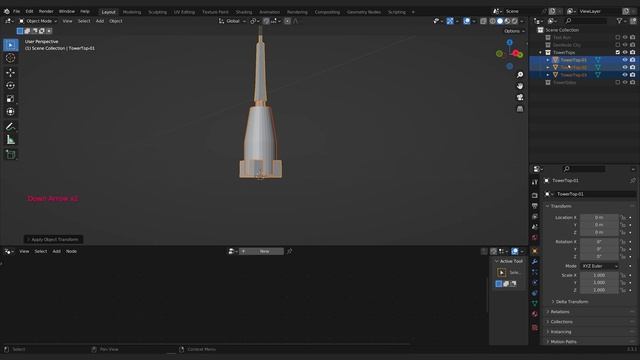Select the Annotate tool

click(11, 126)
